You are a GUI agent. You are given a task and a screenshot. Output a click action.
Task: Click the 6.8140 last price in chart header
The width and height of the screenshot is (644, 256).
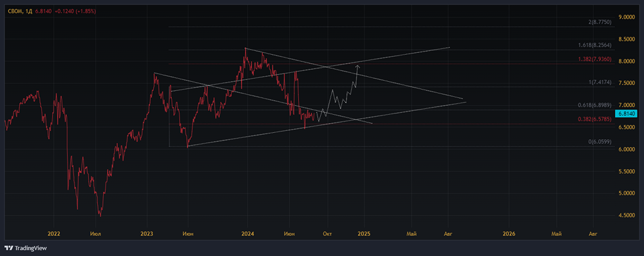[x=44, y=12]
